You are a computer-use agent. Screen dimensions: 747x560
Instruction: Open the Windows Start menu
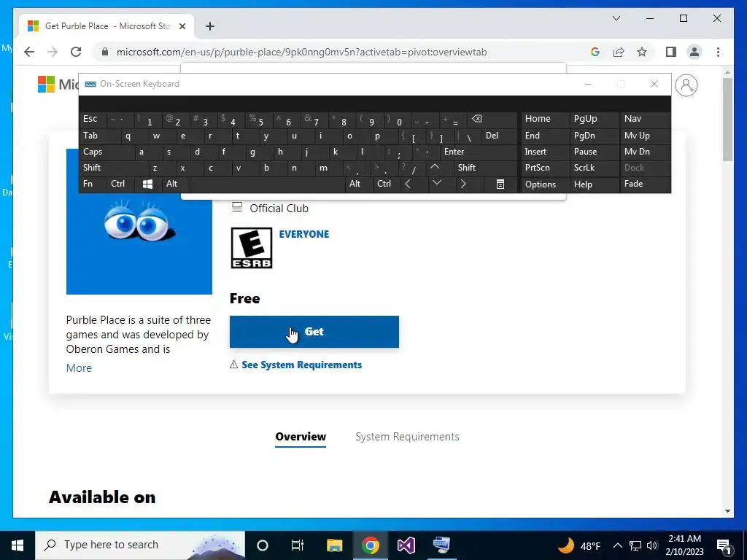point(18,545)
